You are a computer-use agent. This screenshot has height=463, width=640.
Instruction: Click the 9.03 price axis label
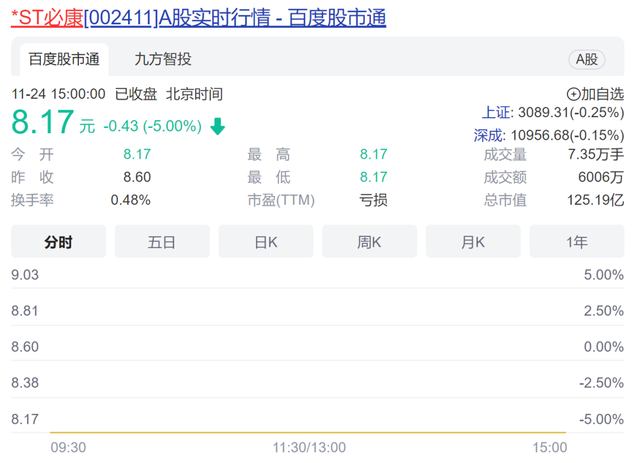[x=25, y=275]
